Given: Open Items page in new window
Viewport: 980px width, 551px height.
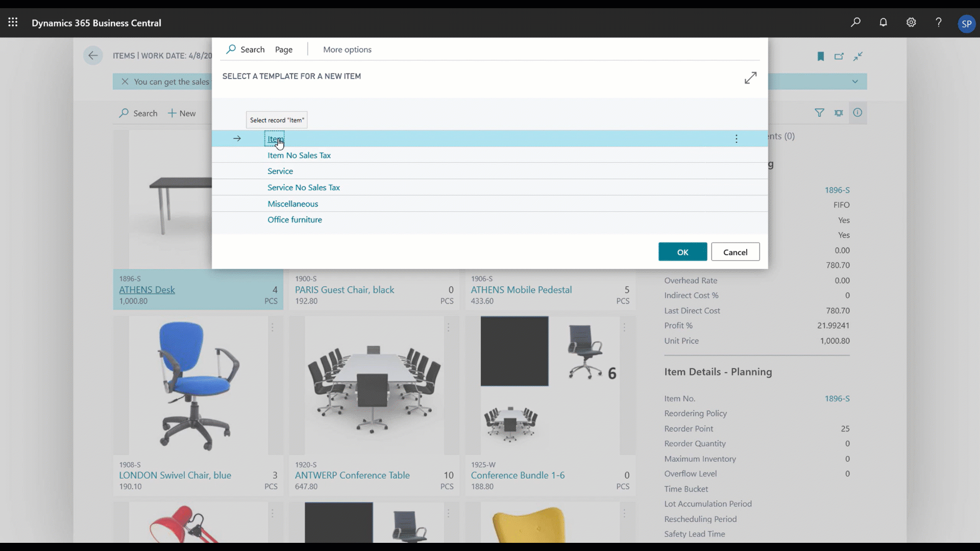Looking at the screenshot, I should point(839,56).
